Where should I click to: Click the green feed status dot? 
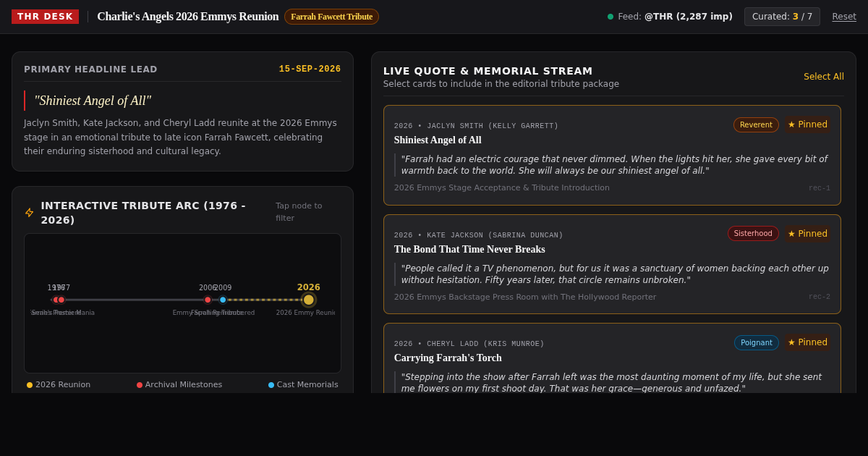click(610, 17)
